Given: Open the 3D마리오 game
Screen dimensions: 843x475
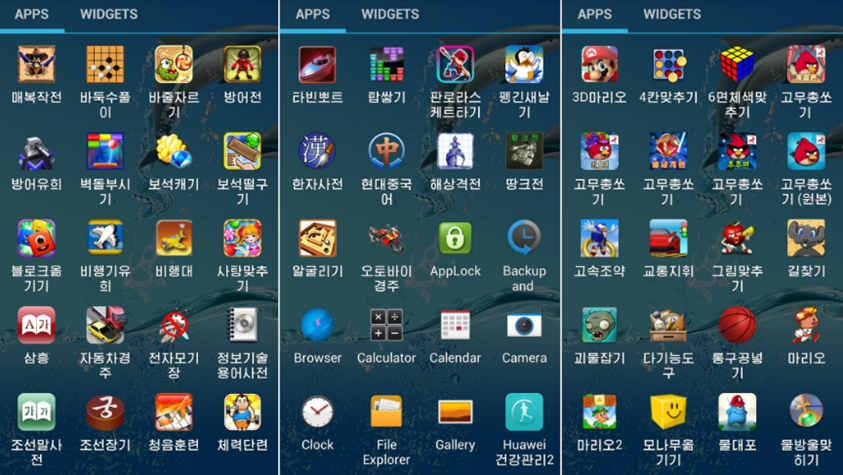Looking at the screenshot, I should coord(599,66).
